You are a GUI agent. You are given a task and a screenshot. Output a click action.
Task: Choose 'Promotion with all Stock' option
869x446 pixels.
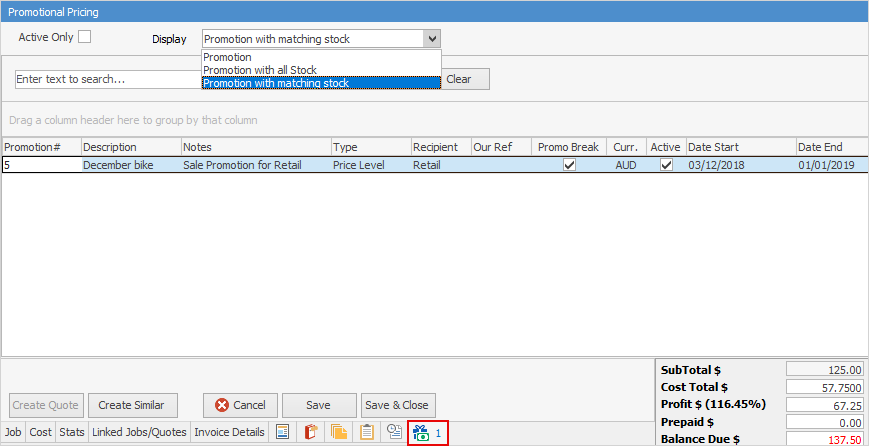tap(321, 70)
